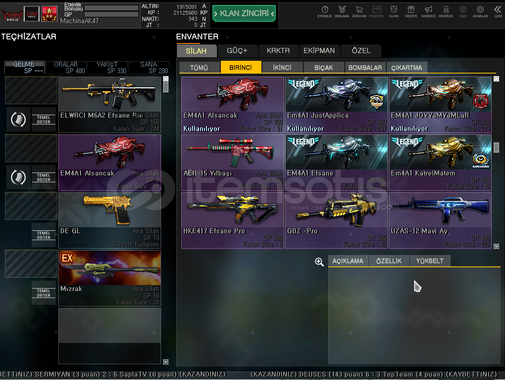The image size is (505, 380).
Task: Select the BIÇAK weapon category tab
Action: [323, 67]
